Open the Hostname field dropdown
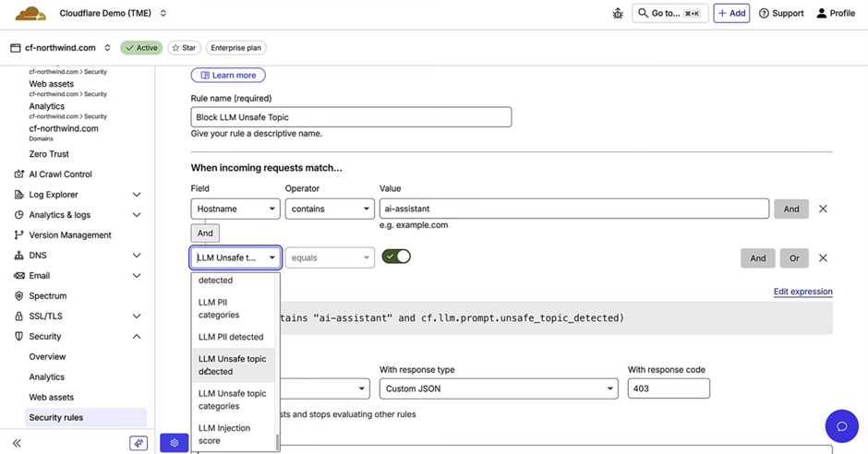Screen dimensions: 868x454 pos(235,209)
